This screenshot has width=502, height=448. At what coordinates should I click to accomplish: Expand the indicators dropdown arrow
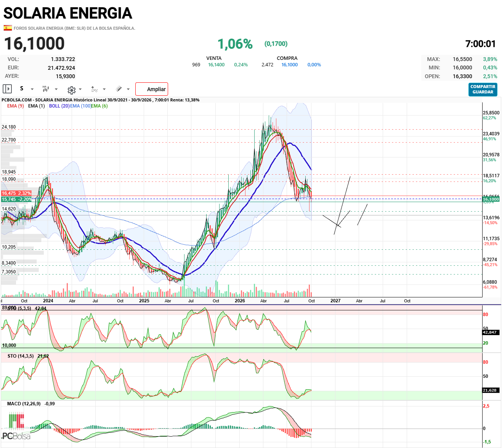point(104,89)
